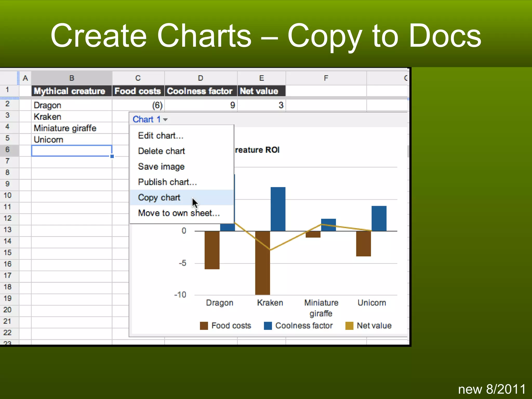This screenshot has width=532, height=399.
Task: Click the chart title text ending in ROI
Action: point(257,150)
